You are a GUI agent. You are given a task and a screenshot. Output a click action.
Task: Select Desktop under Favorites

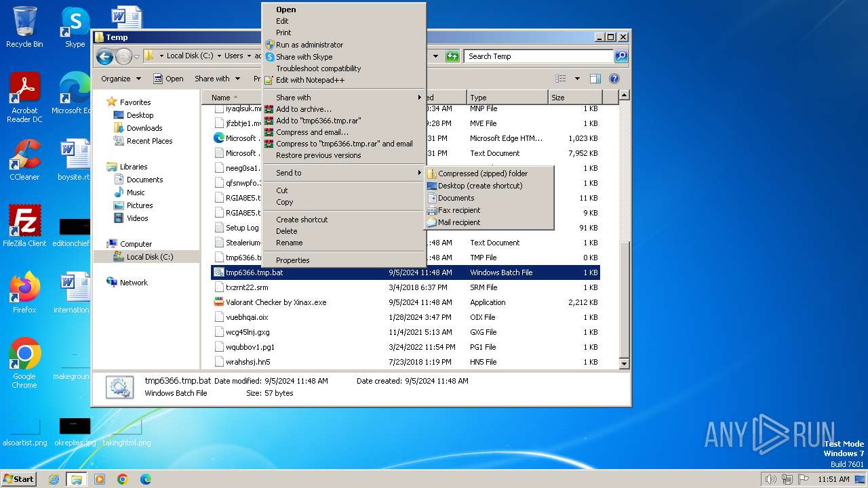pos(140,115)
